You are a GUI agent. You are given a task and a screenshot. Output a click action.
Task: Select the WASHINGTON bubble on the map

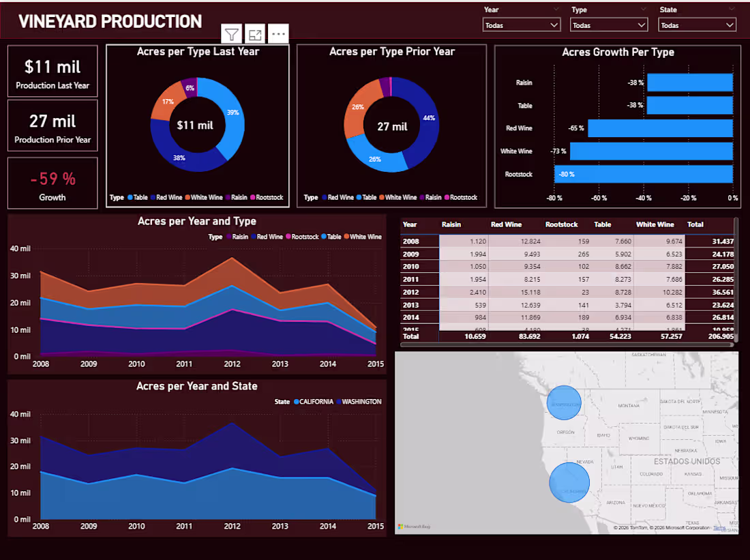coord(565,402)
